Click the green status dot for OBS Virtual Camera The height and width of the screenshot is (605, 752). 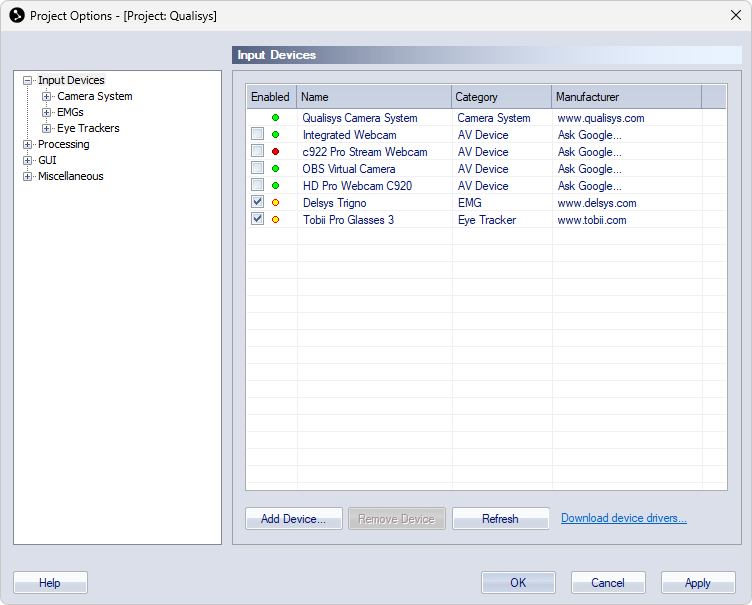coord(275,169)
